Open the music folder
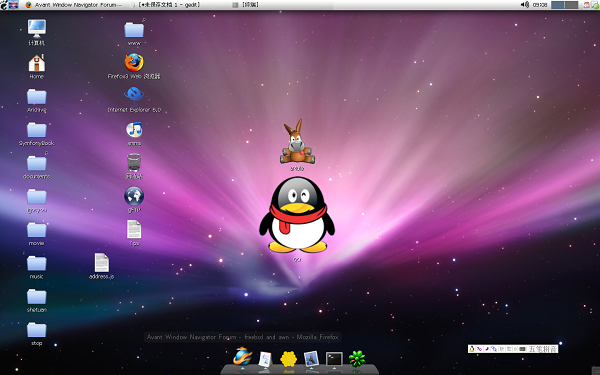This screenshot has height=375, width=600. [37, 263]
